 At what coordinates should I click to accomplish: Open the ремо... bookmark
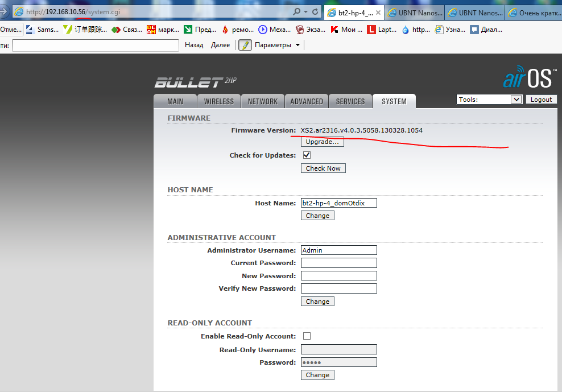point(238,30)
